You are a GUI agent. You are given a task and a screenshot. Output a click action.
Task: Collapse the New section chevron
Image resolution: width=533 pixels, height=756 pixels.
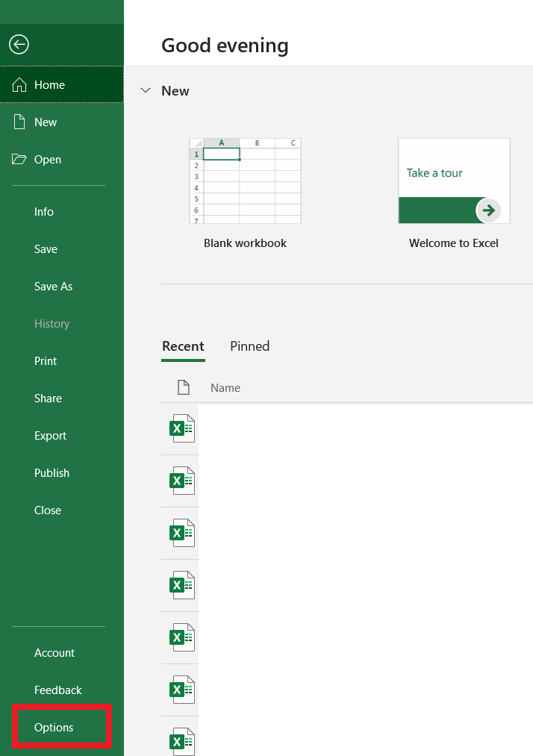pyautogui.click(x=146, y=90)
